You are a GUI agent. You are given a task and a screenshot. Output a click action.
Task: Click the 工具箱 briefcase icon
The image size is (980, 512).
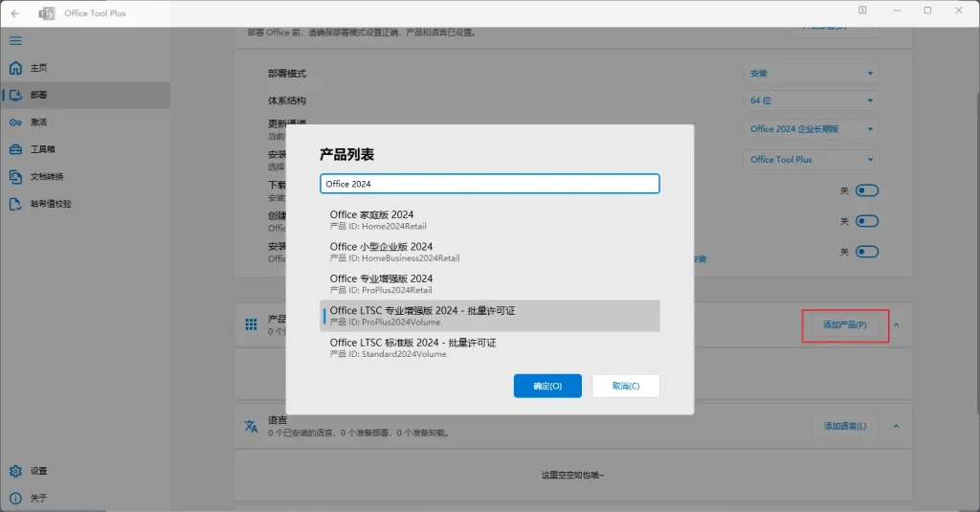pyautogui.click(x=15, y=149)
